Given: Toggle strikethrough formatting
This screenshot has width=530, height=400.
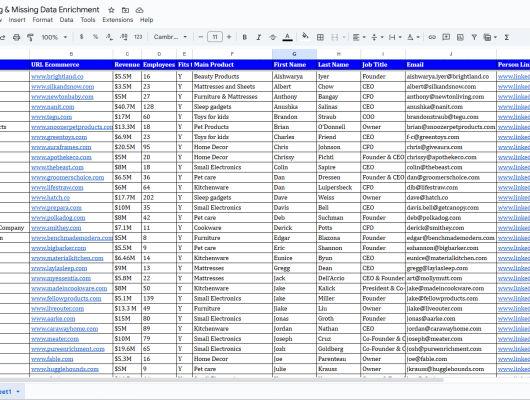Looking at the screenshot, I should [273, 37].
